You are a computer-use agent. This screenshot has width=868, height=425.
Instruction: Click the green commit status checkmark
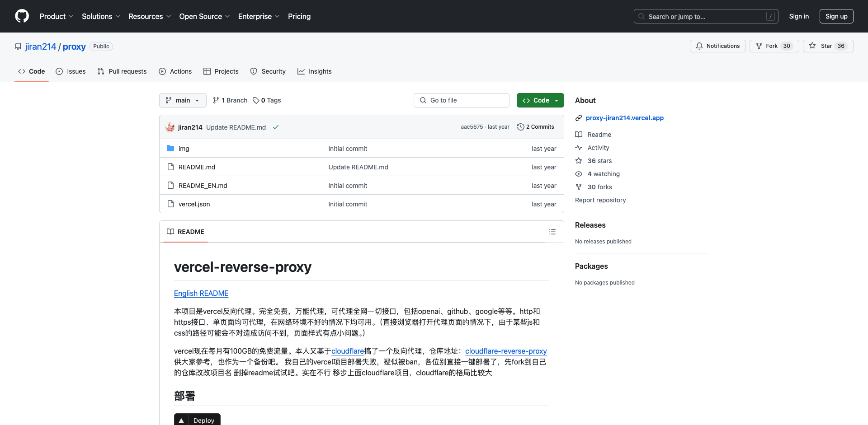pyautogui.click(x=276, y=127)
